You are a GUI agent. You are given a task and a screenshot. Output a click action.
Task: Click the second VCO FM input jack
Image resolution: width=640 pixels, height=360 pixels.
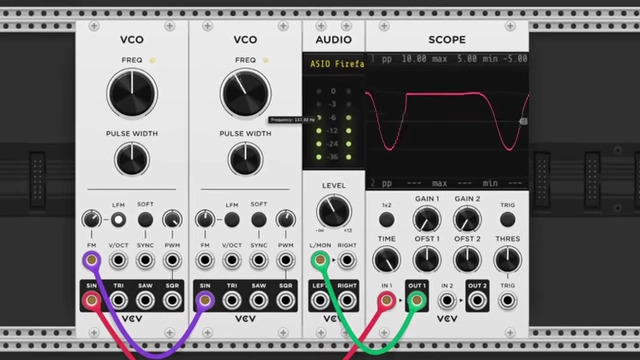point(205,260)
